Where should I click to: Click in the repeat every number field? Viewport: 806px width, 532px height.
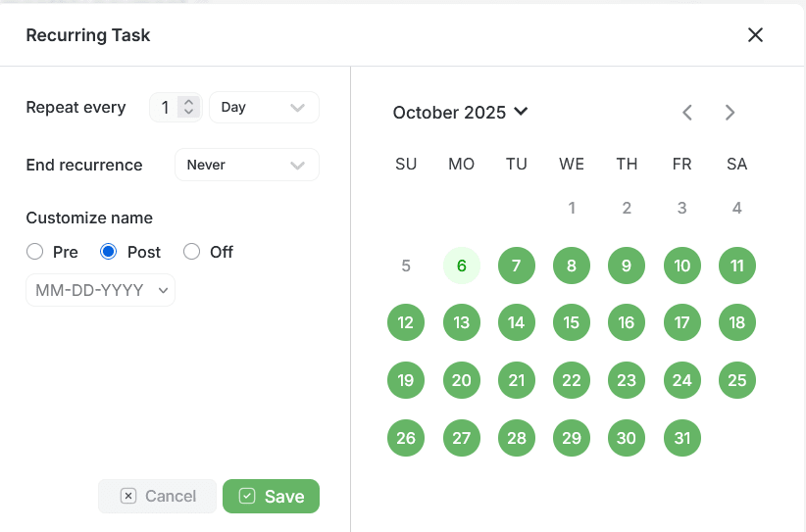(x=165, y=108)
